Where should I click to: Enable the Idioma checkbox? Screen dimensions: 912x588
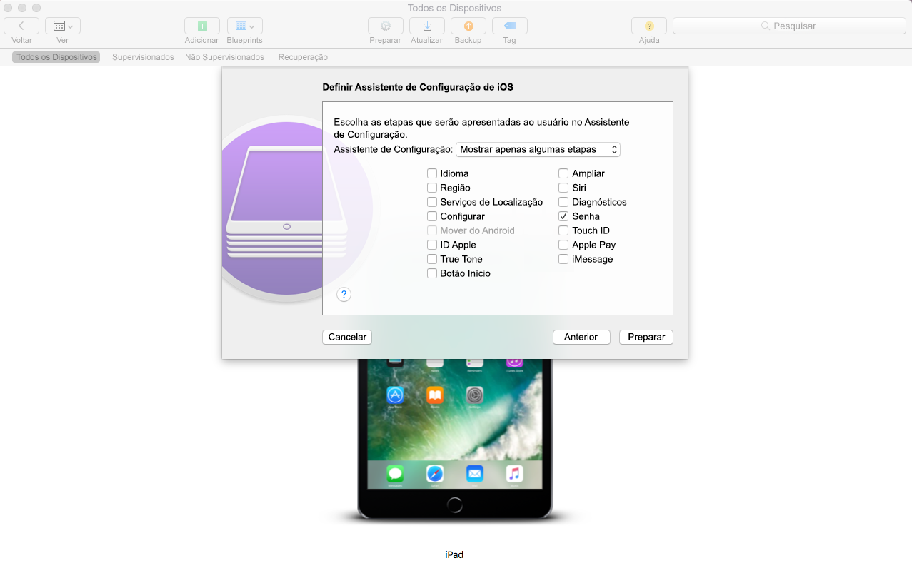point(432,173)
